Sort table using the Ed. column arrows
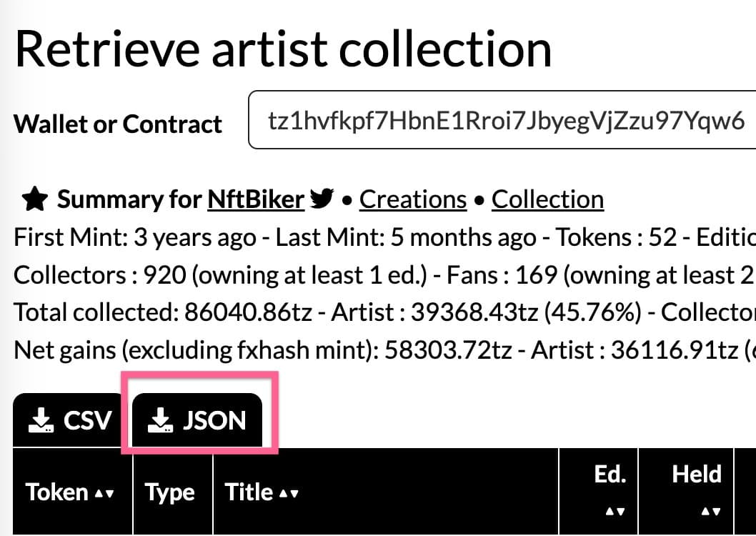The height and width of the screenshot is (536, 756). (610, 511)
